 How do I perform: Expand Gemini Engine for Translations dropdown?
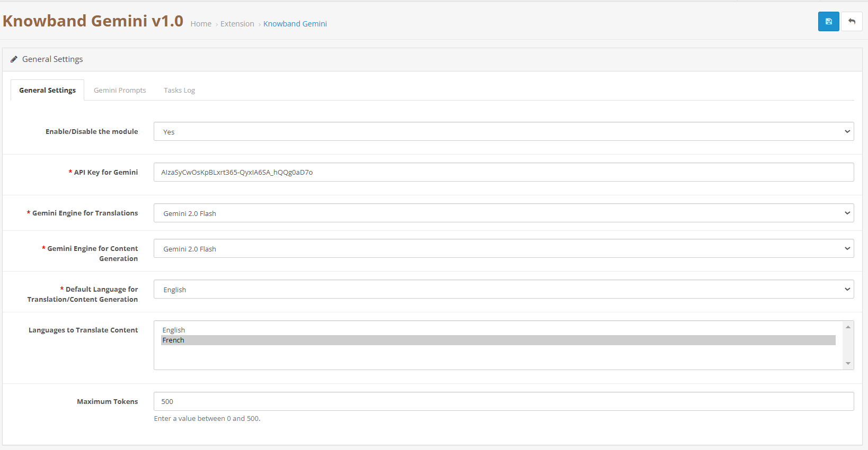coord(503,213)
